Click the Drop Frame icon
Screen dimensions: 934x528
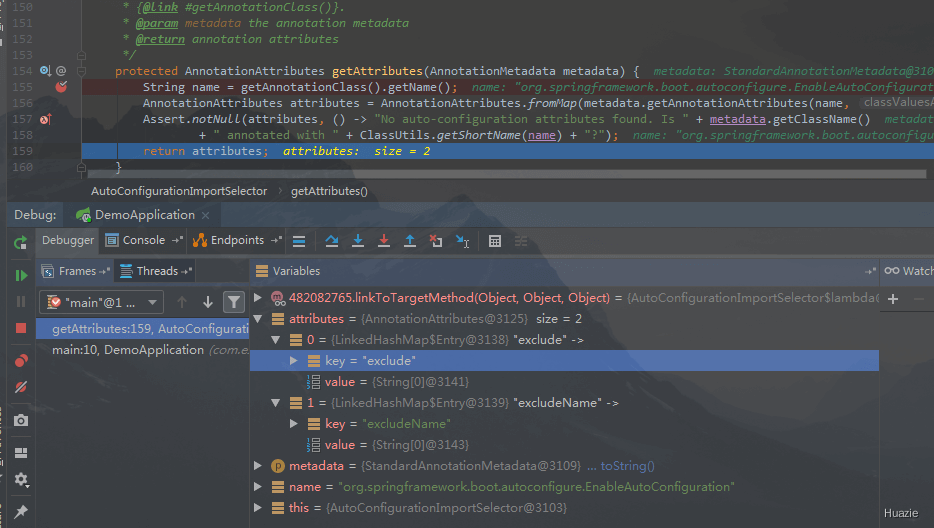[x=436, y=241]
